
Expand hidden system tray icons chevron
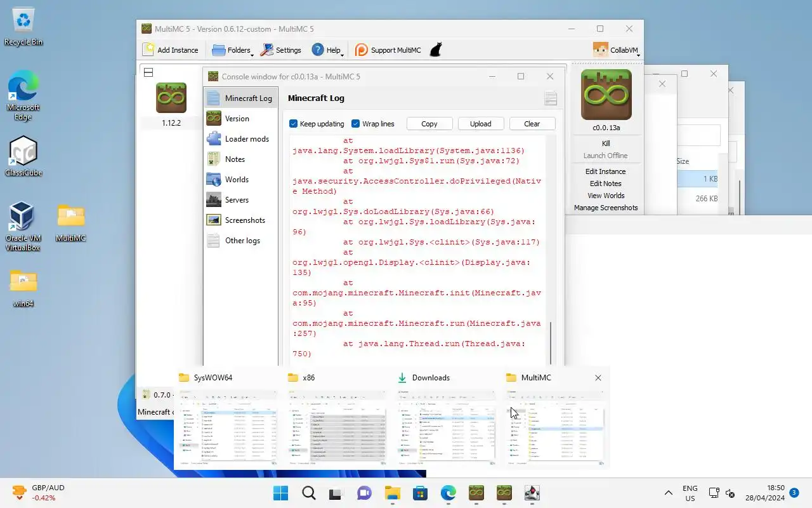[x=668, y=493]
